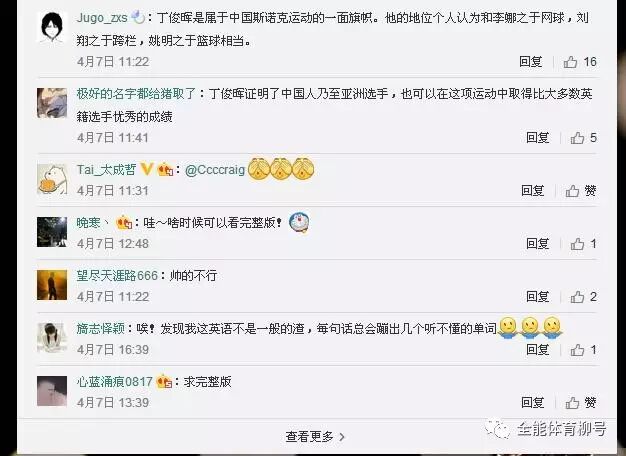Expand comments with 查看更多
This screenshot has width=626, height=456.
point(315,436)
